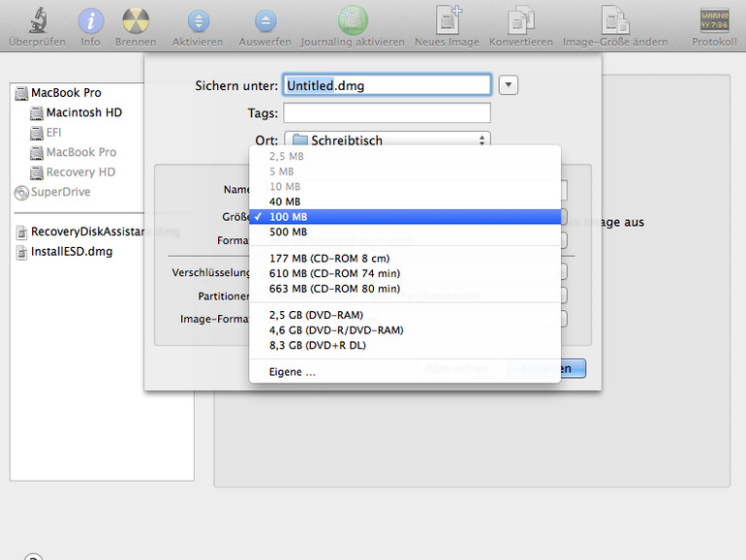
Task: Open the Protokoll log icon
Action: pyautogui.click(x=714, y=21)
